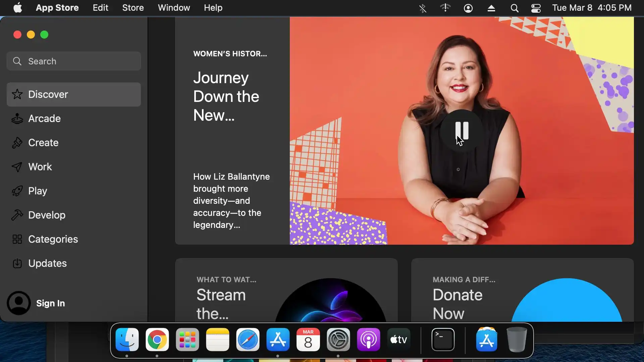This screenshot has height=362, width=644.
Task: Toggle Bluetooth status icon in menu bar
Action: coord(423,8)
